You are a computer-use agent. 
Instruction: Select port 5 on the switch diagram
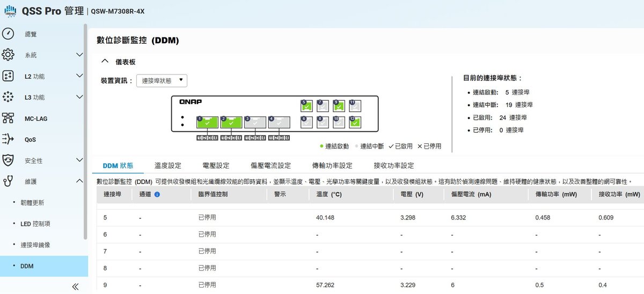(x=306, y=107)
